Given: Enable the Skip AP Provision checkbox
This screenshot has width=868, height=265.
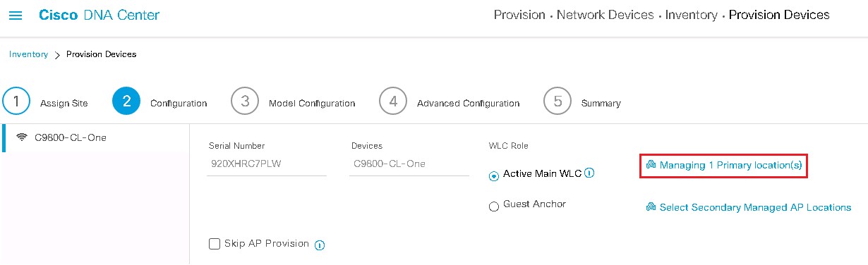Looking at the screenshot, I should 215,244.
